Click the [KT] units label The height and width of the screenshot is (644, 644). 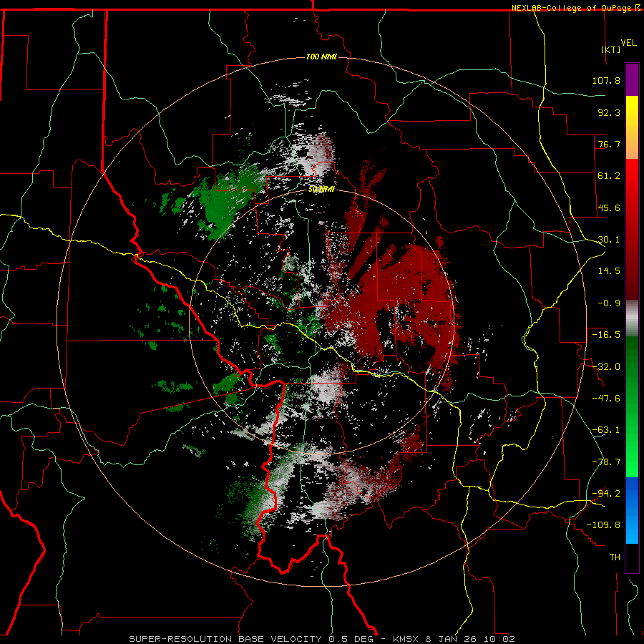point(611,49)
